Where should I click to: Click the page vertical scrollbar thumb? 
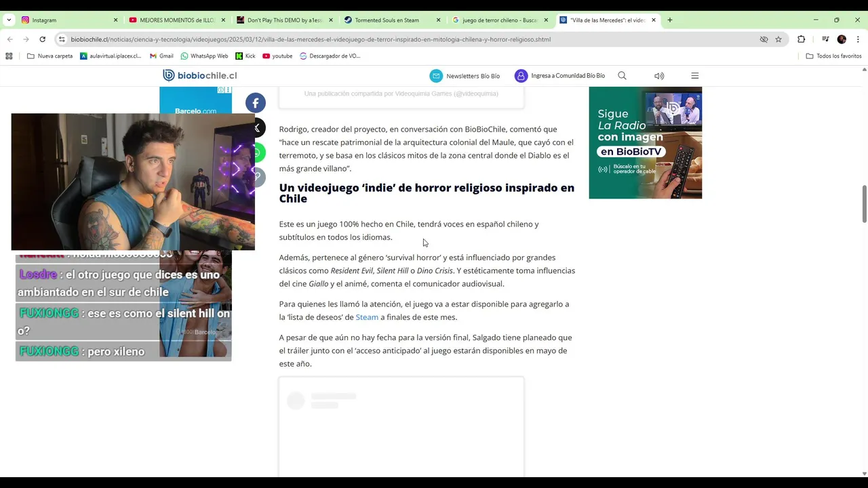(x=864, y=203)
